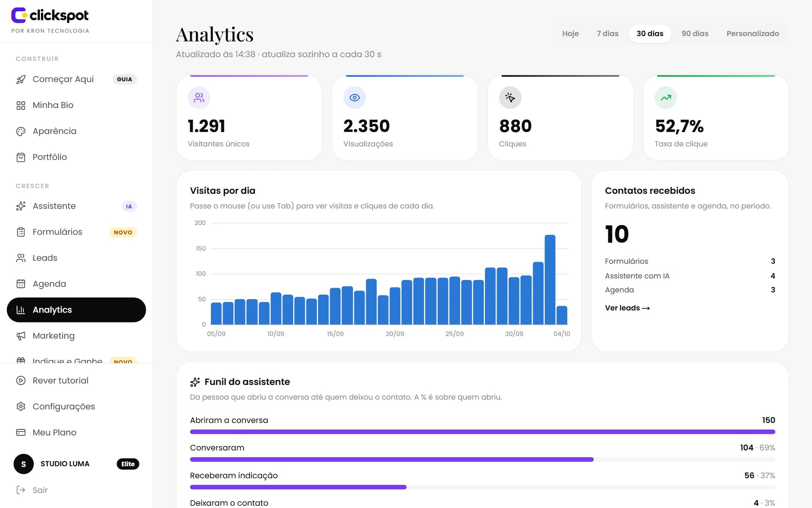Click the Elite plan badge

(128, 464)
